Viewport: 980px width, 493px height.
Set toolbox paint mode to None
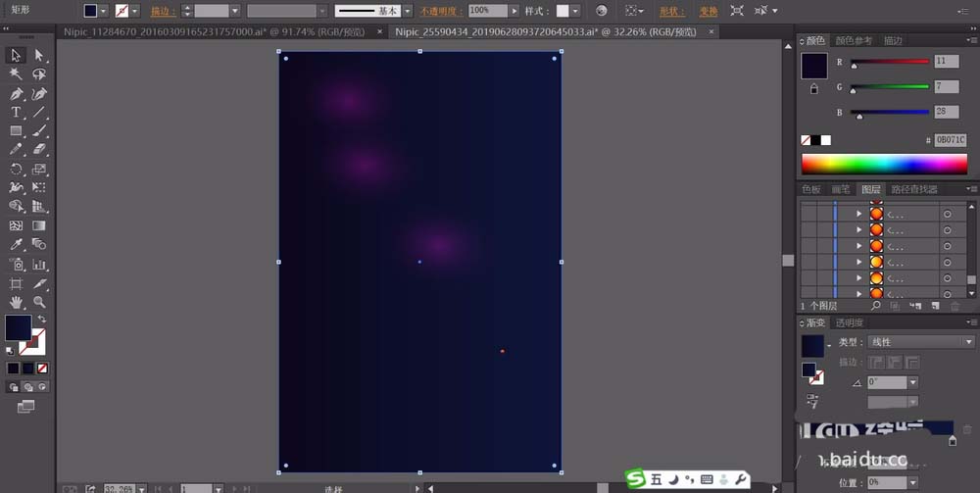click(42, 368)
